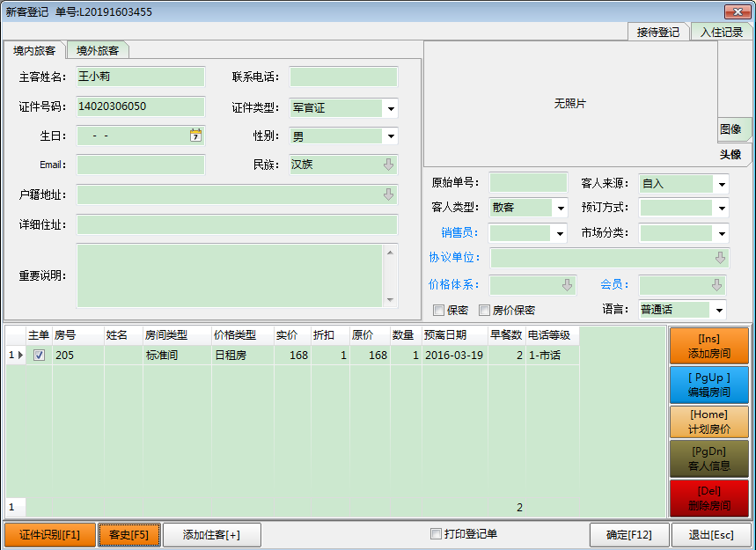Click the price system down-arrow icon

click(567, 285)
